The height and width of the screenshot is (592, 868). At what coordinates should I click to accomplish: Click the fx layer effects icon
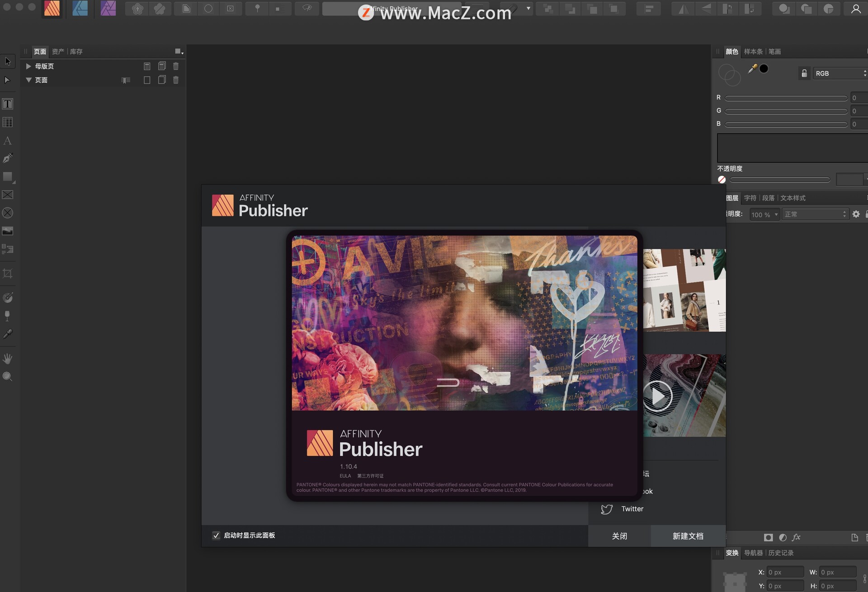click(x=797, y=537)
